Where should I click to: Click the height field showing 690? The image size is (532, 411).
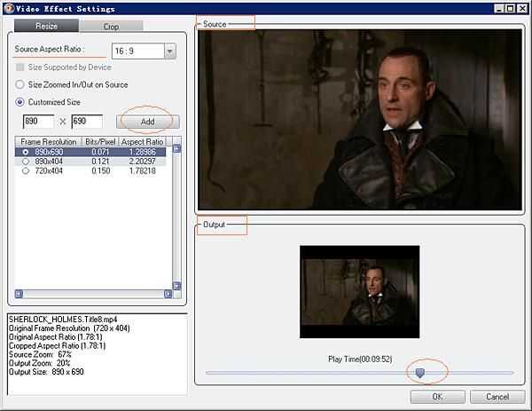(x=87, y=122)
